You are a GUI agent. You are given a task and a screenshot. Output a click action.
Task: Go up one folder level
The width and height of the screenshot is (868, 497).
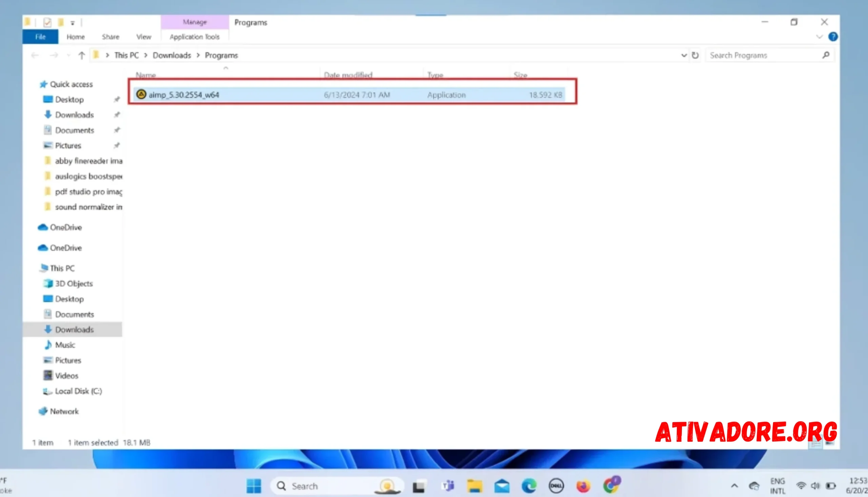pyautogui.click(x=81, y=55)
